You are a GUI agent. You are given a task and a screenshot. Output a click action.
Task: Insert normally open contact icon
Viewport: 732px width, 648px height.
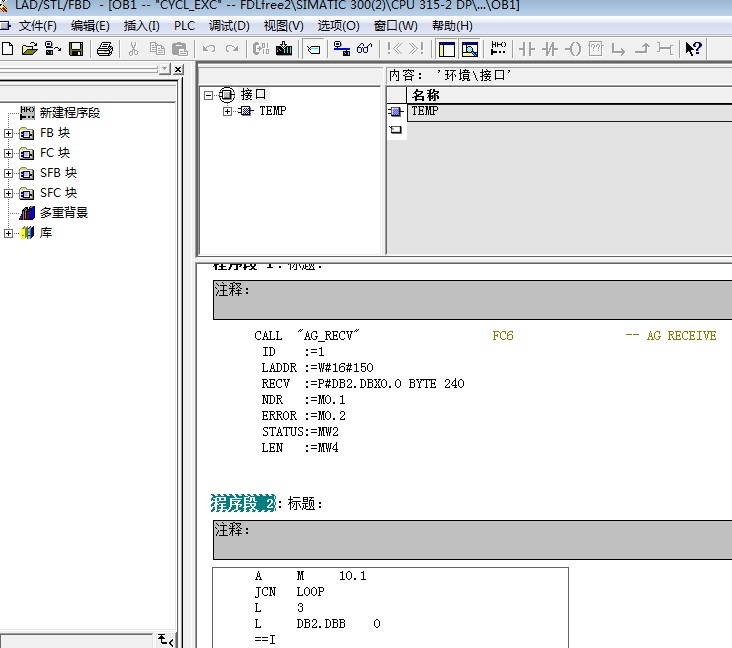tap(527, 49)
